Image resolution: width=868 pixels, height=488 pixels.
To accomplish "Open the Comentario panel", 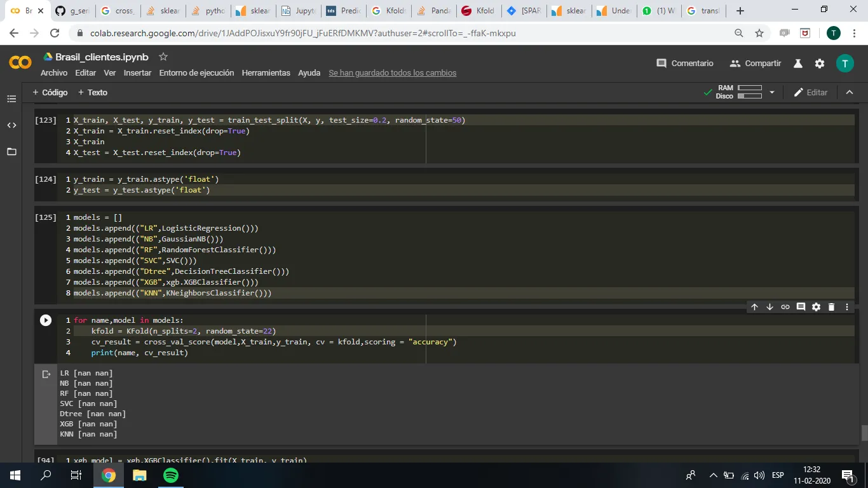I will click(684, 64).
